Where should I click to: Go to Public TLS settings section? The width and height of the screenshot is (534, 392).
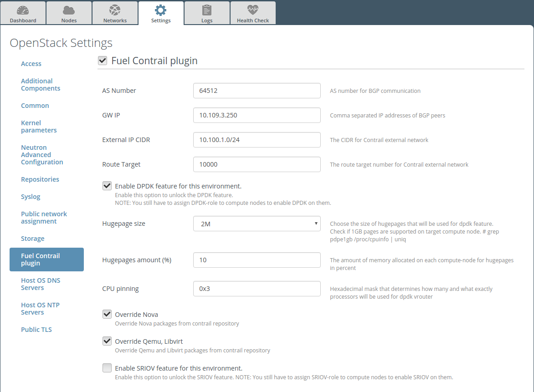(x=36, y=329)
